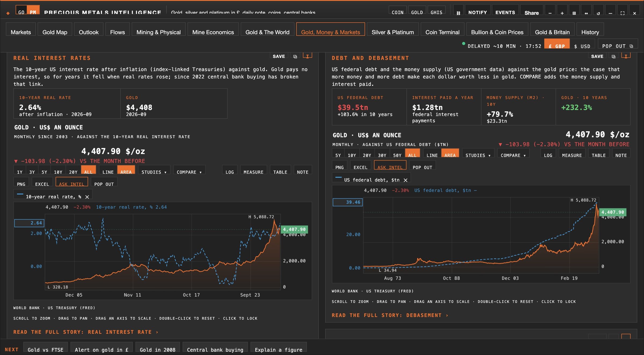The height and width of the screenshot is (355, 644).
Task: Remove the US federal debt series chip
Action: tap(405, 180)
